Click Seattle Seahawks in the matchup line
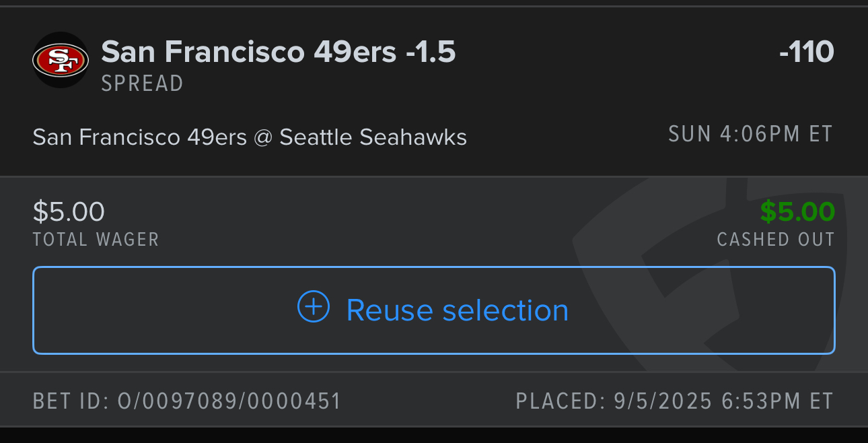Image resolution: width=868 pixels, height=443 pixels. tap(373, 137)
